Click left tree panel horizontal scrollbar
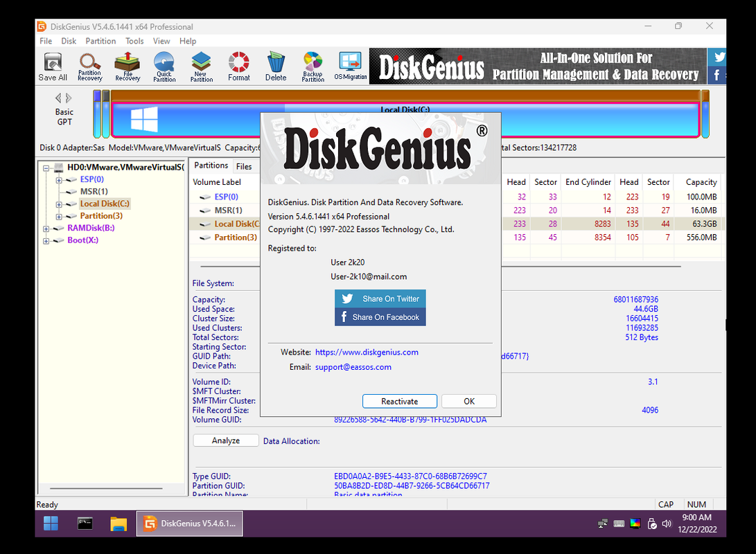Screen dimensions: 756x554 [106, 488]
